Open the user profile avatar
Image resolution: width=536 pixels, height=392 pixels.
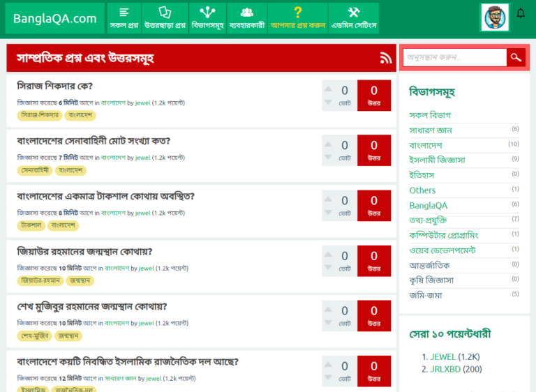click(x=495, y=17)
